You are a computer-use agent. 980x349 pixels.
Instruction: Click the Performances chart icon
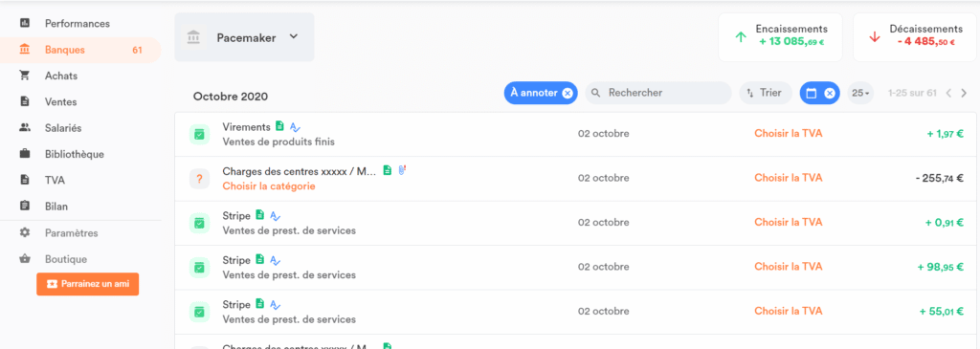[25, 23]
